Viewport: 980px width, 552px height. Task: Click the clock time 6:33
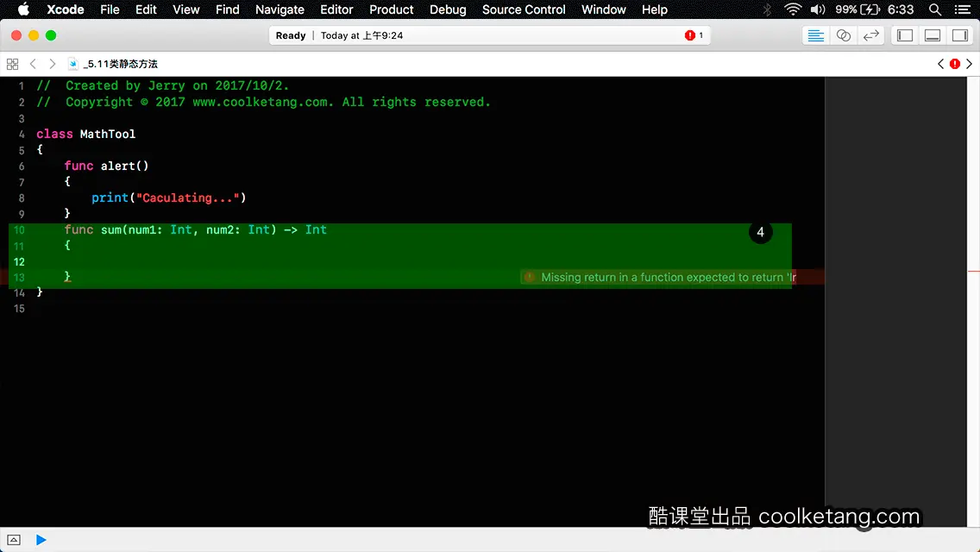click(901, 9)
